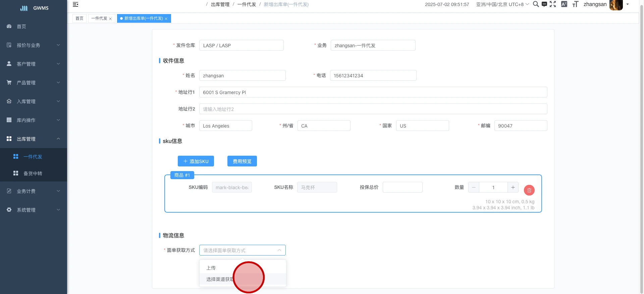Viewport: 644px width, 294px height.
Task: Expand the 入库管理 sidebar menu
Action: (x=34, y=101)
